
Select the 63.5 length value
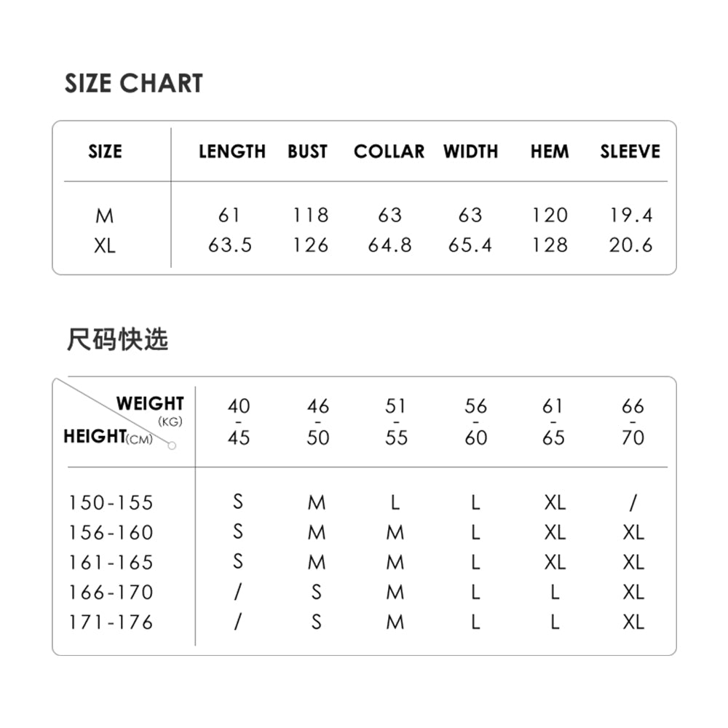click(x=230, y=245)
